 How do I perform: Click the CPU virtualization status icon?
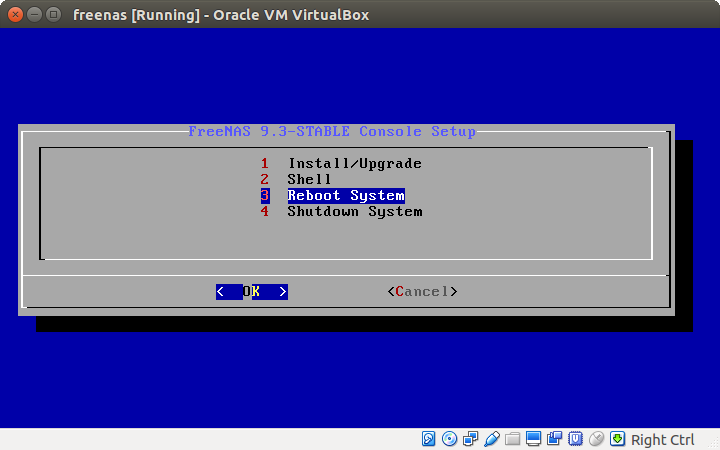point(575,439)
